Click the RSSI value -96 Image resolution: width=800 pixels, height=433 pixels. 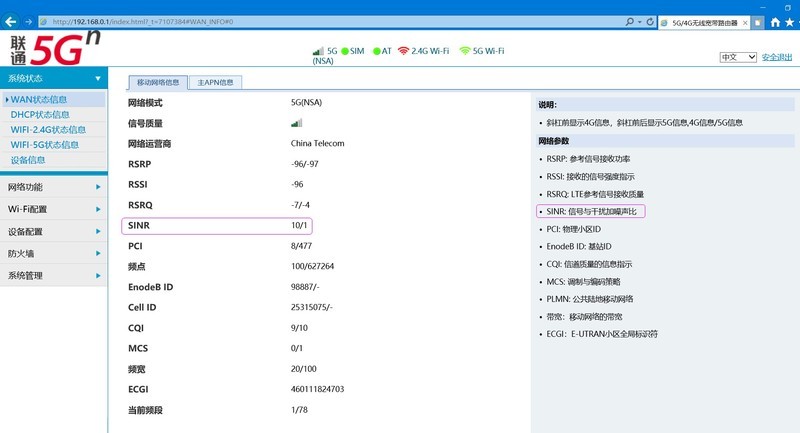(297, 185)
